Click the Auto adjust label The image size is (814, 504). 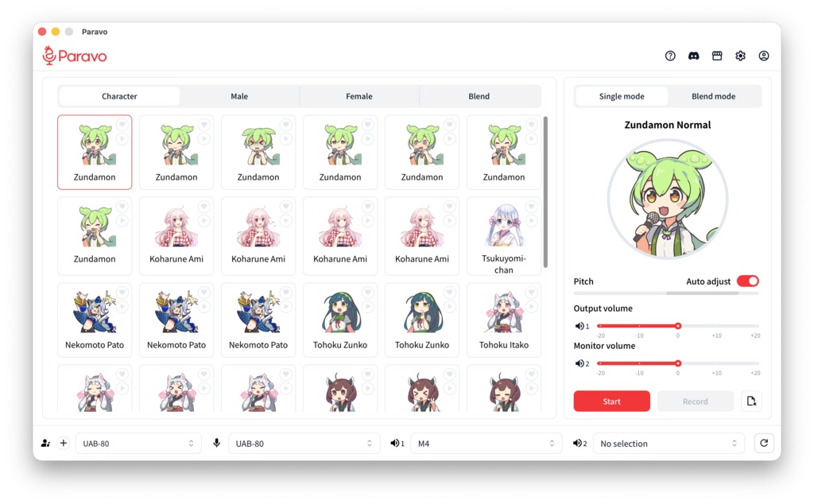pyautogui.click(x=708, y=281)
